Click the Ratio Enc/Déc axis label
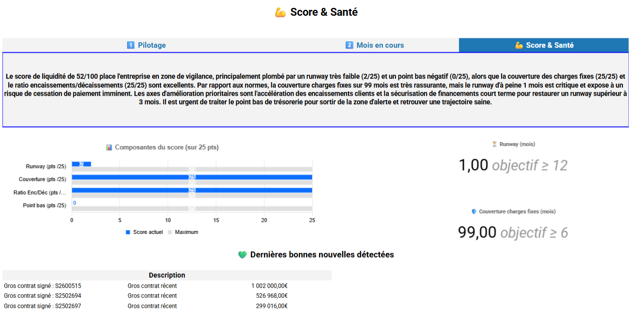The height and width of the screenshot is (319, 644). 40,193
